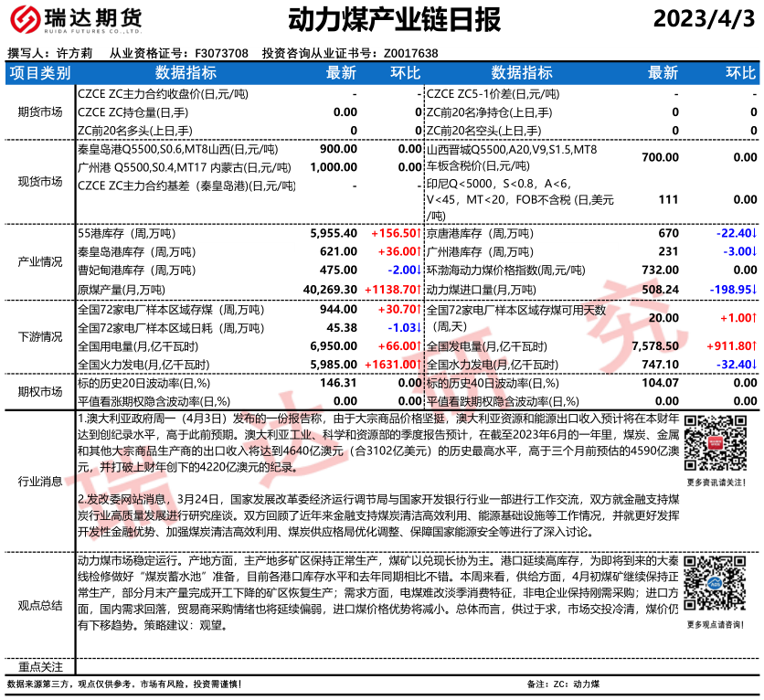Click the 观点总结 section label
764x700 pixels.
[x=40, y=604]
